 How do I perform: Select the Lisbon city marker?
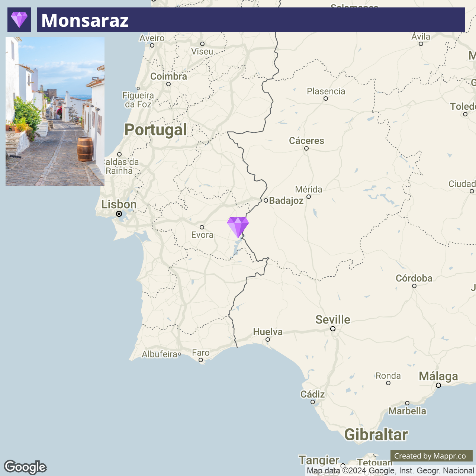pyautogui.click(x=119, y=214)
